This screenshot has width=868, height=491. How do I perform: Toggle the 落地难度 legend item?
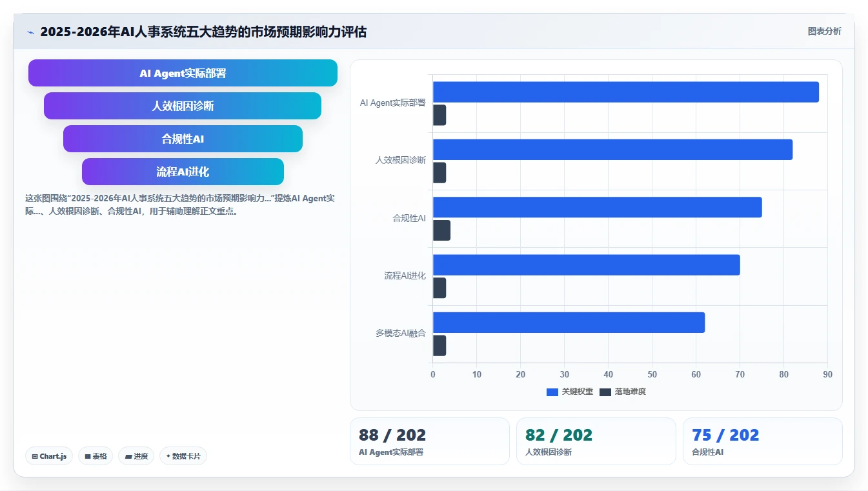[x=623, y=392]
